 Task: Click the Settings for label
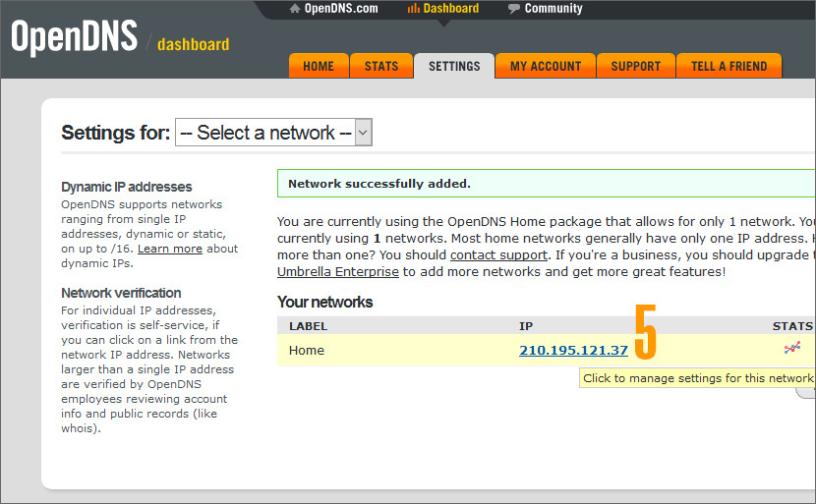(x=116, y=133)
